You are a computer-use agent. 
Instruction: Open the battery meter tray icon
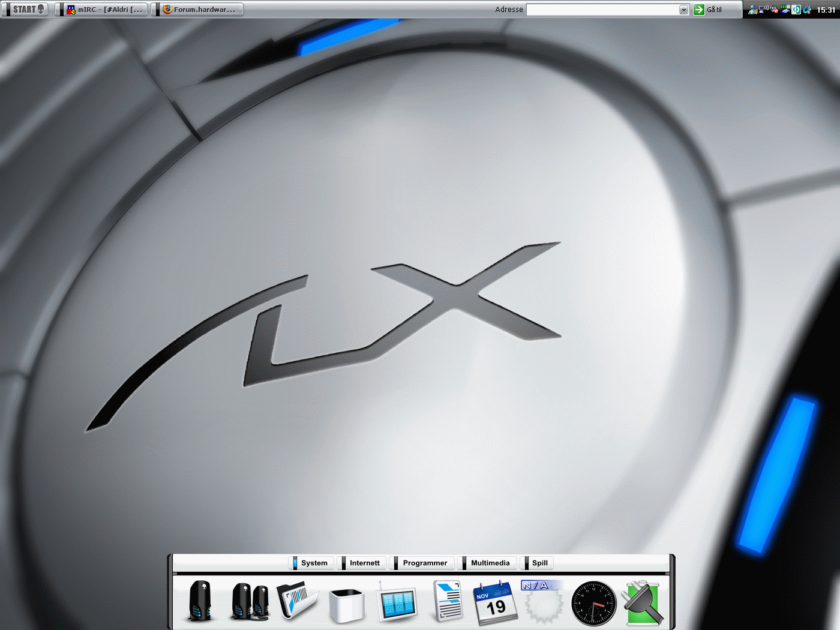[785, 9]
